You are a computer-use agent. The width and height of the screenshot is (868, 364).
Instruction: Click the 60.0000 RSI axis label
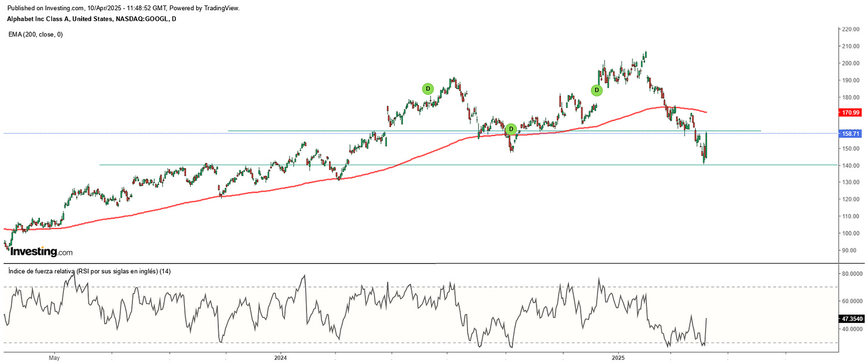[852, 301]
